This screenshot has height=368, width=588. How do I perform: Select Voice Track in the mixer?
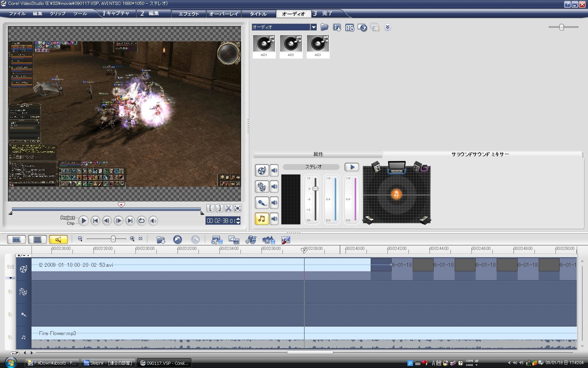262,203
